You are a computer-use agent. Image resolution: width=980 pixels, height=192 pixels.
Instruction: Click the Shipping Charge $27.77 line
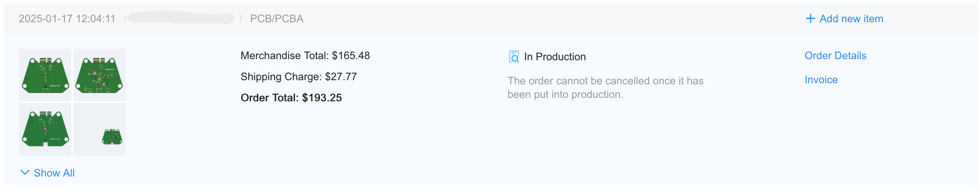[299, 77]
